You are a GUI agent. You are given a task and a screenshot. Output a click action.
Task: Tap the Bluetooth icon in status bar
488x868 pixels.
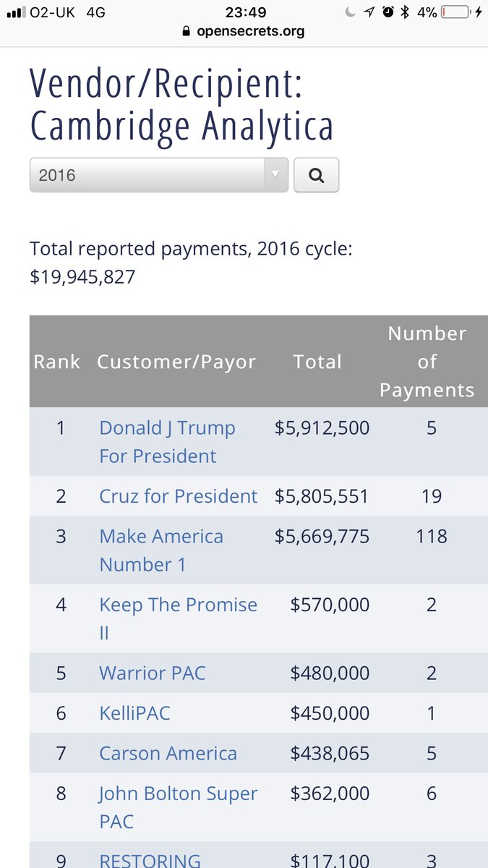(406, 12)
